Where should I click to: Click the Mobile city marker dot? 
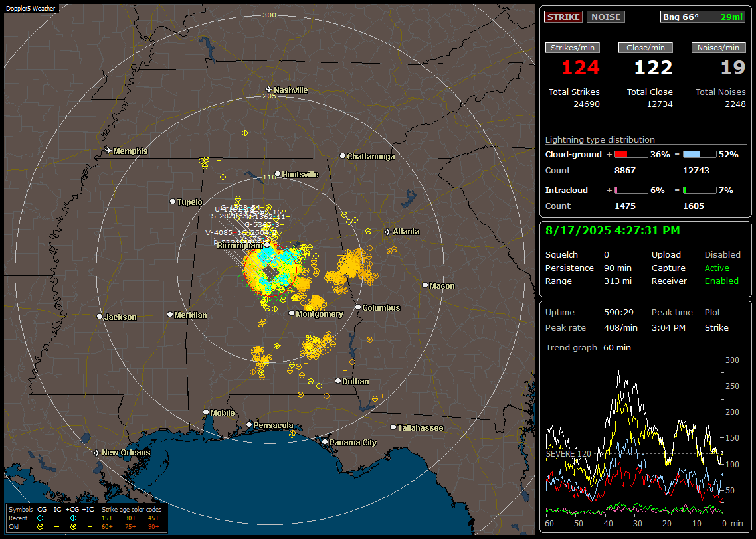pos(206,412)
